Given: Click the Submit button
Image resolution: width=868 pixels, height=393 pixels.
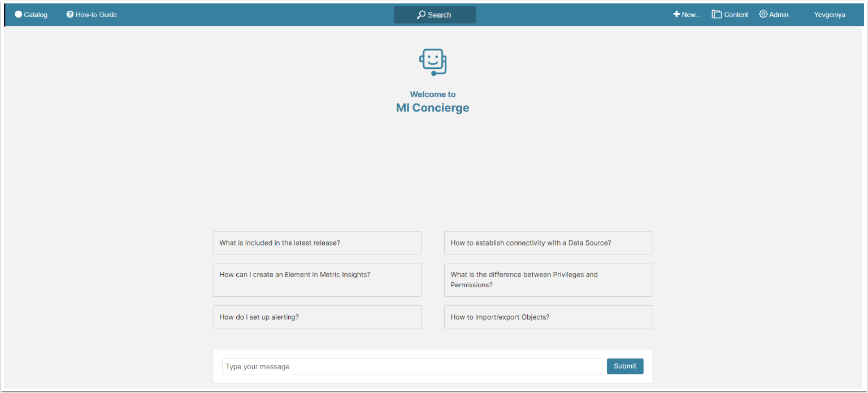Looking at the screenshot, I should pos(625,366).
